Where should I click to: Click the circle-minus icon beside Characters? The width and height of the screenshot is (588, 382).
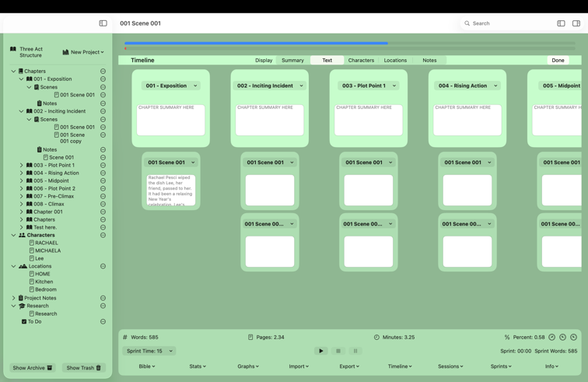(x=103, y=235)
